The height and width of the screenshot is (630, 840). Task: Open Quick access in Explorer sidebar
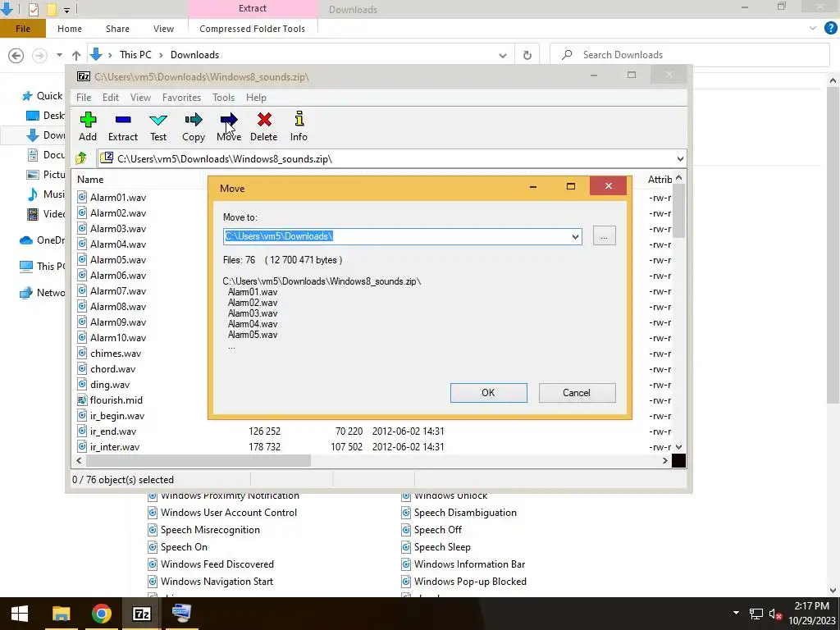pos(42,96)
